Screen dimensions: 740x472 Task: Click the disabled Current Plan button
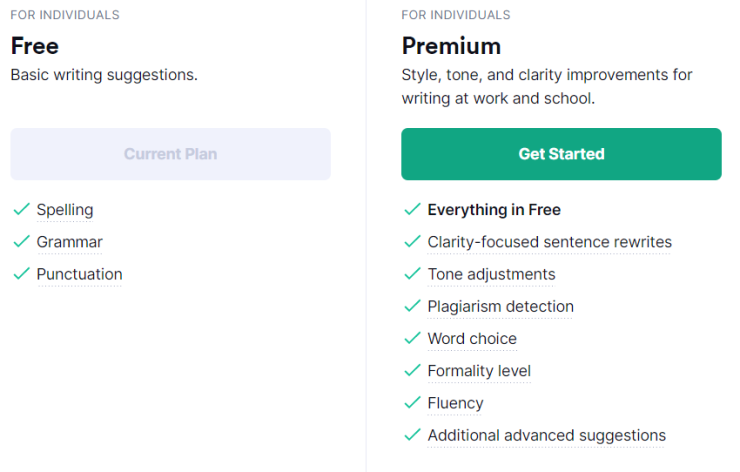coord(170,154)
